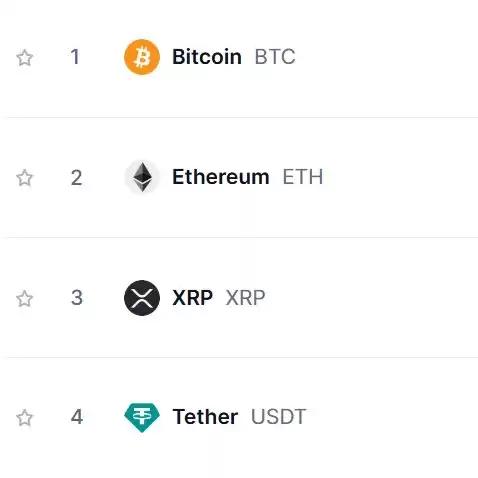The image size is (478, 478).
Task: Select rank number 4 in the list
Action: [77, 417]
